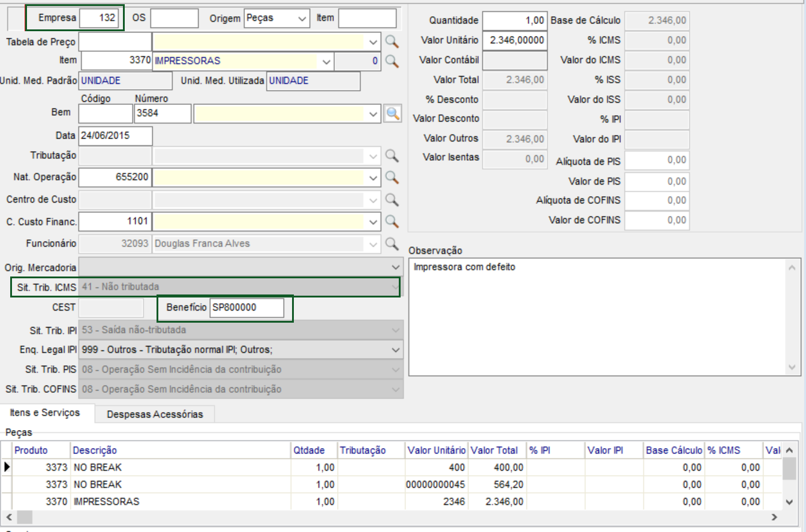Switch to the Despesas Acessórias tab
Screen dimensions: 806x532
pos(155,414)
